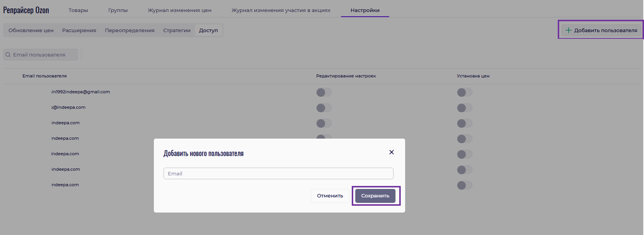This screenshot has height=235, width=644.
Task: Click the magnifier icon in user search
Action: coord(8,55)
